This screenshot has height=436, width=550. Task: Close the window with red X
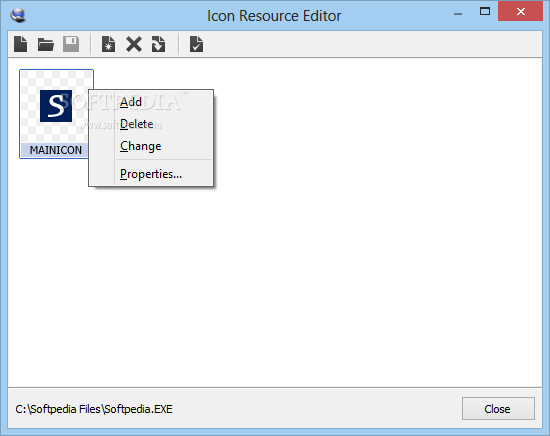(x=521, y=12)
